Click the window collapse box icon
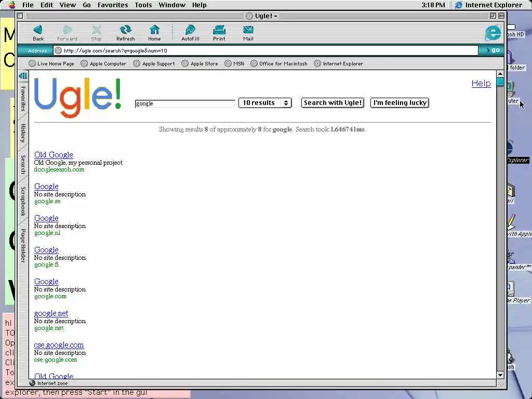Image resolution: width=532 pixels, height=399 pixels. tap(501, 16)
